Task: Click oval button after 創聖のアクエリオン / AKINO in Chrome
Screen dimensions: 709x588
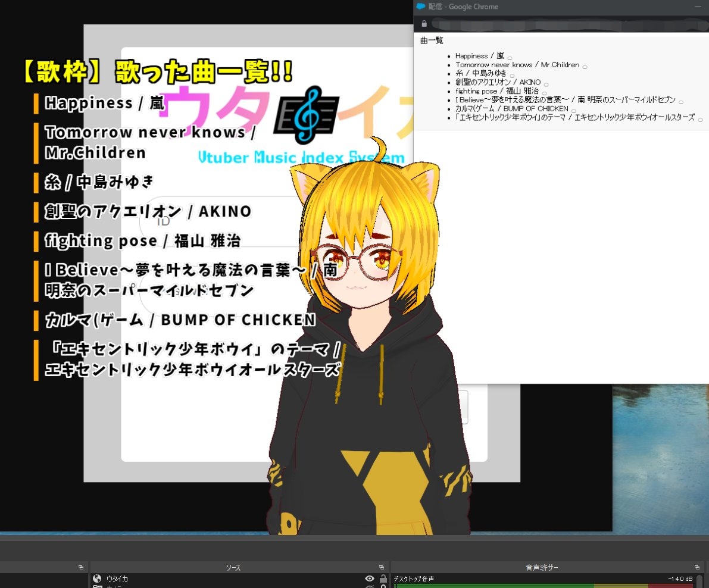Action: (546, 85)
